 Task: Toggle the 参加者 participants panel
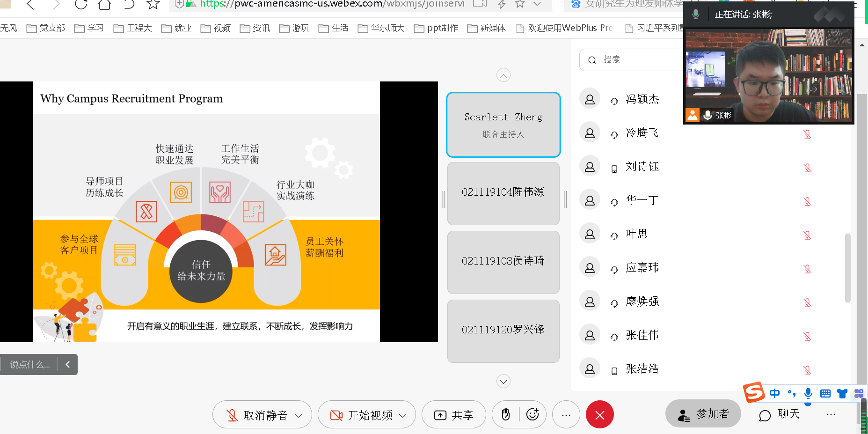coord(703,414)
